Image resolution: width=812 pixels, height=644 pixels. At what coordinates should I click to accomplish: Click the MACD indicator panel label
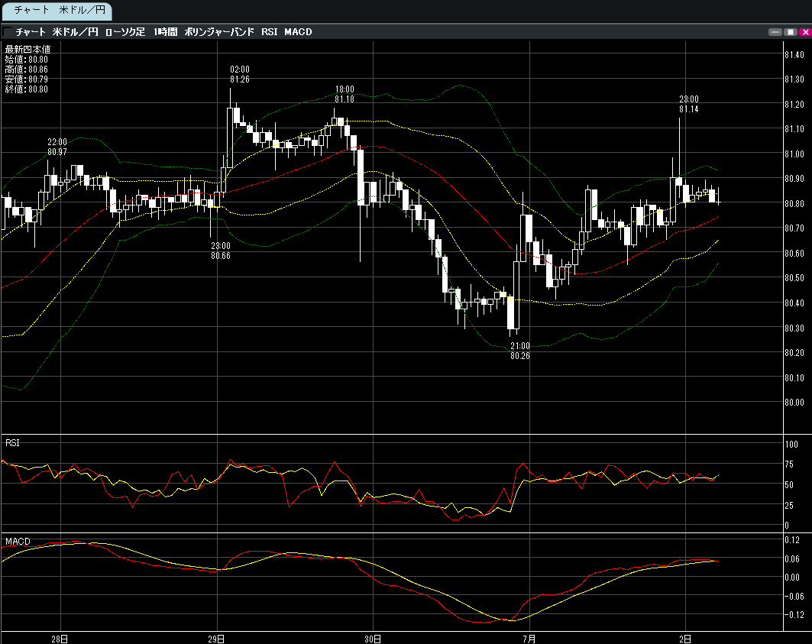click(x=18, y=542)
